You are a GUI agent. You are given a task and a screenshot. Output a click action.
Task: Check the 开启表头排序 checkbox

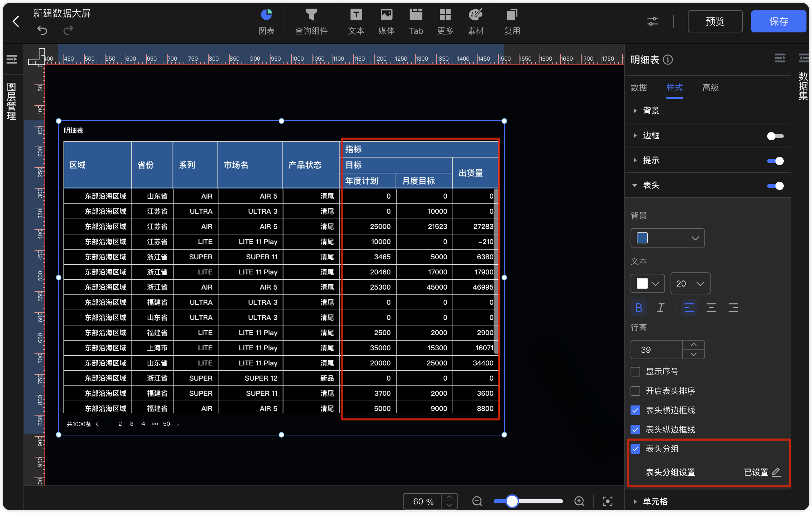pyautogui.click(x=635, y=391)
